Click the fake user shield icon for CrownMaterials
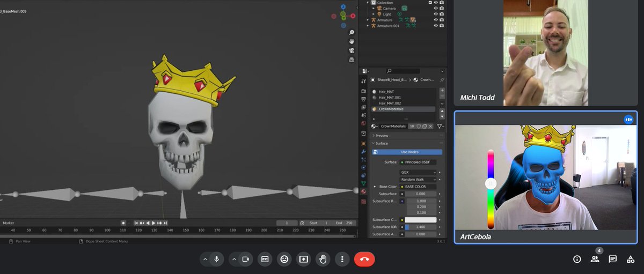Screen dimensions: 644x274 418,126
